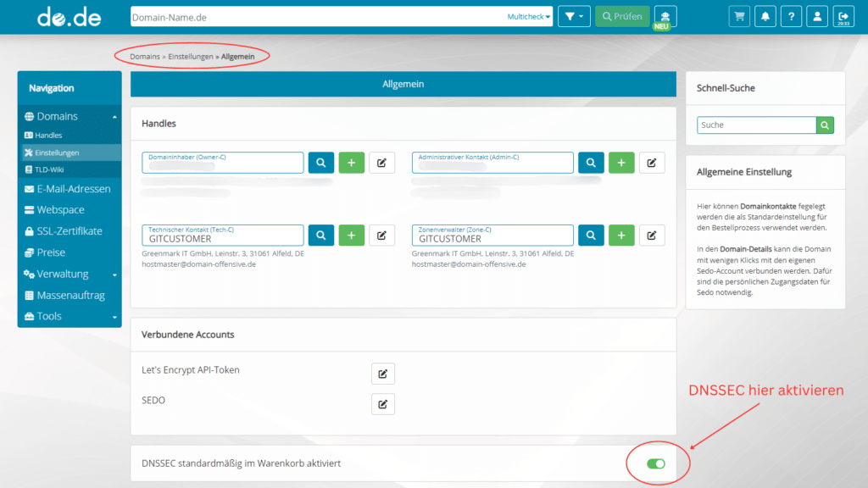The width and height of the screenshot is (868, 488).
Task: Expand the Verwaltung navigation section
Action: pos(70,274)
